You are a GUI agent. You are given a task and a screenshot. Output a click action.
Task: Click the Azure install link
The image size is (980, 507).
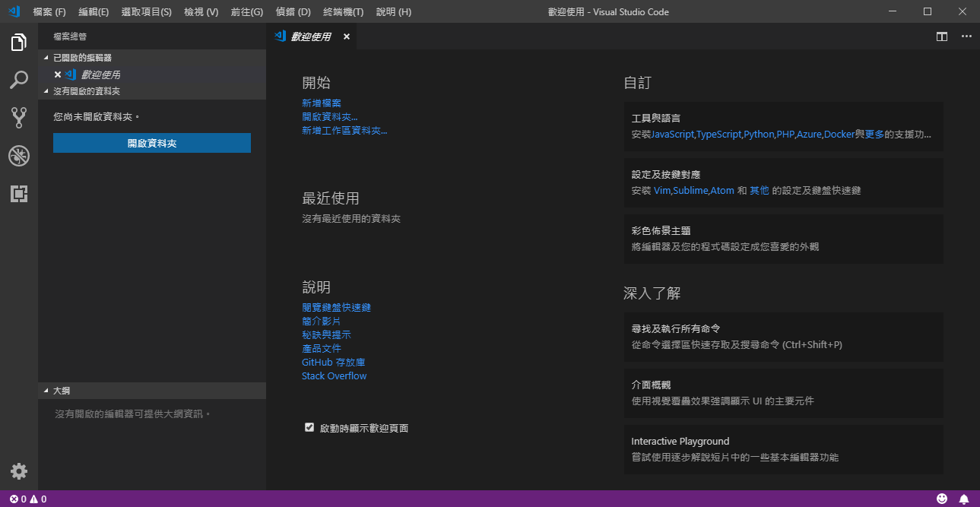click(x=809, y=135)
